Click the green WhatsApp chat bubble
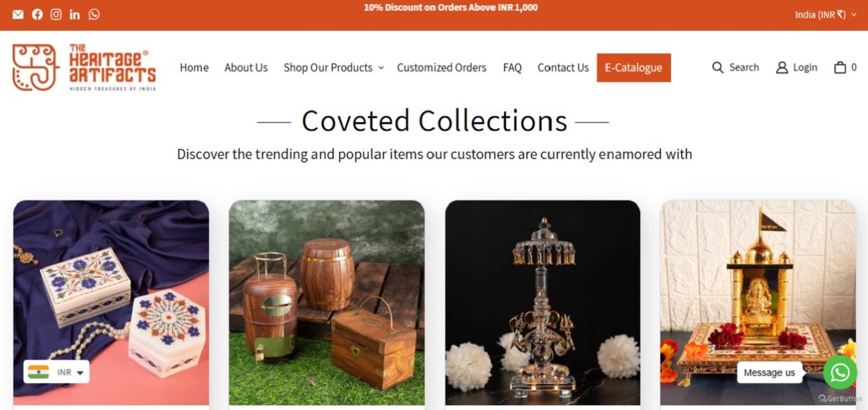 840,372
